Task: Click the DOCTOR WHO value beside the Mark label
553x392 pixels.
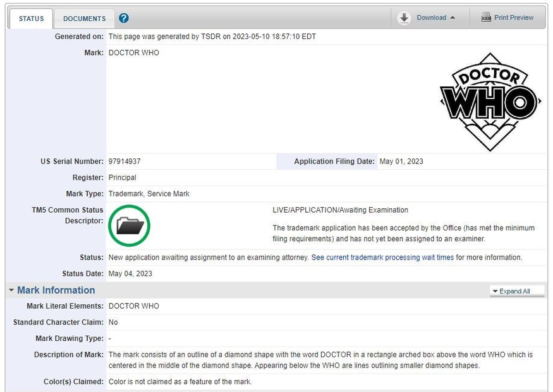Action: (x=133, y=53)
